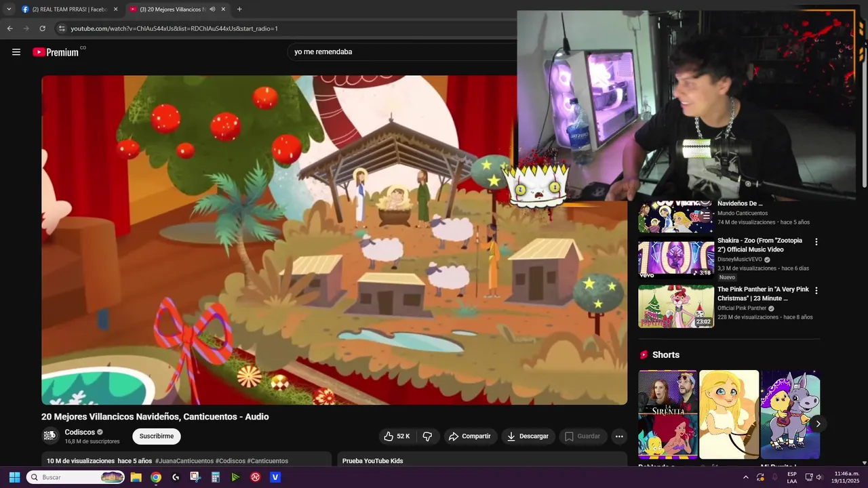Screen dimensions: 868x488
Task: Show hidden system tray icons
Action: [x=746, y=477]
